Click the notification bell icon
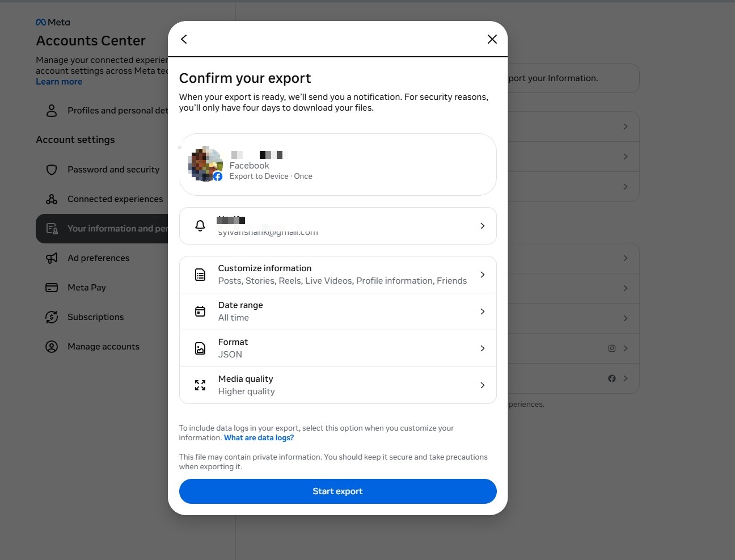735x560 pixels. click(x=200, y=226)
